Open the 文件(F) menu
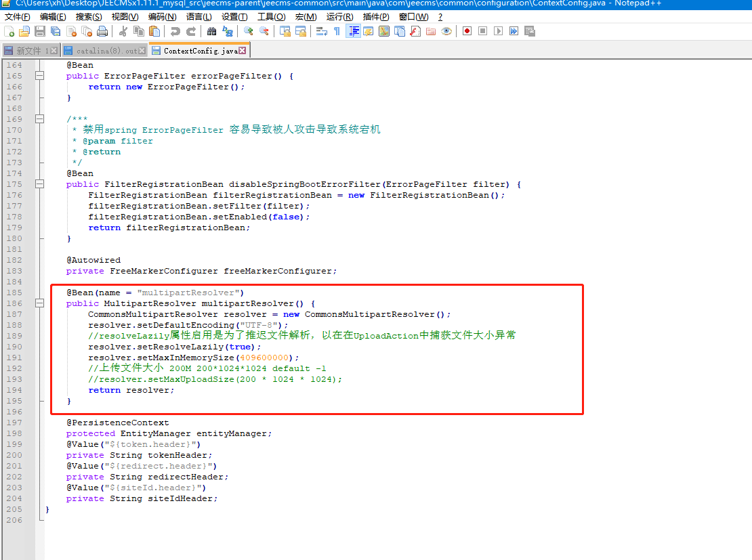Screen dimensions: 752x560 (x=17, y=17)
